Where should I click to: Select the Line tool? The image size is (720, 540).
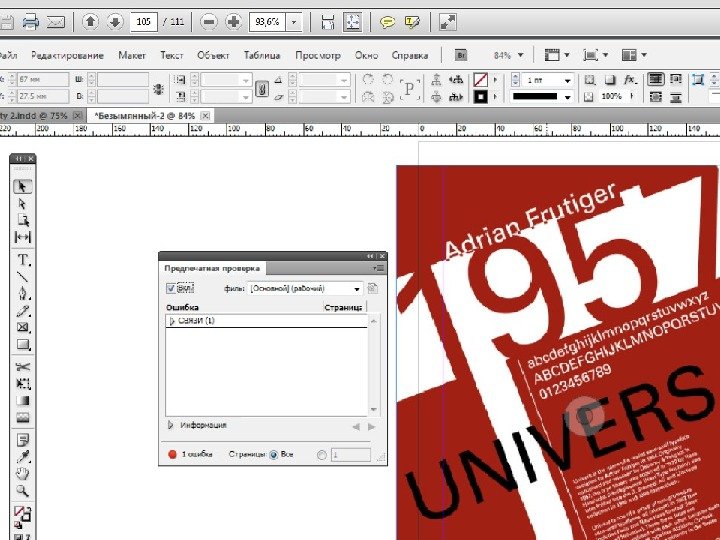click(22, 276)
